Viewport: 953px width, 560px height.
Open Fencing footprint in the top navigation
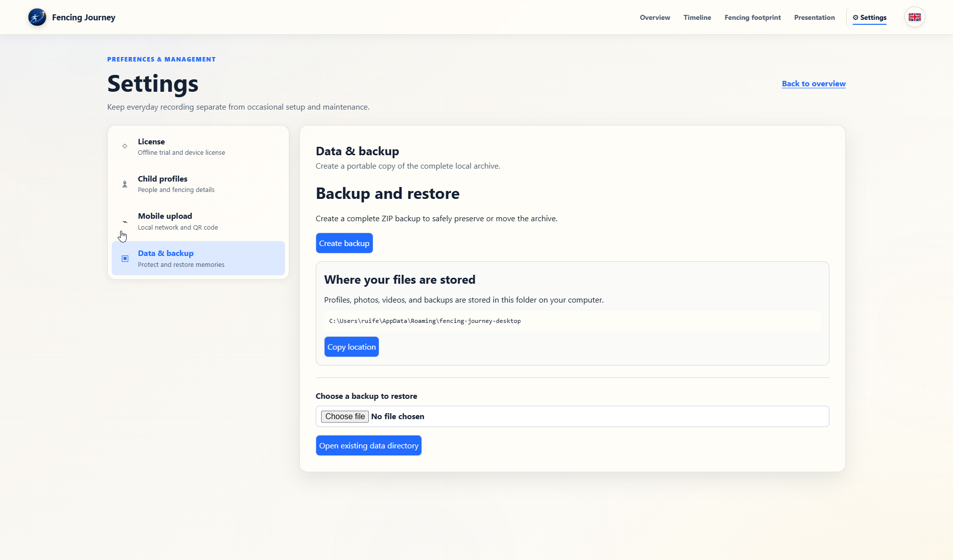[752, 17]
